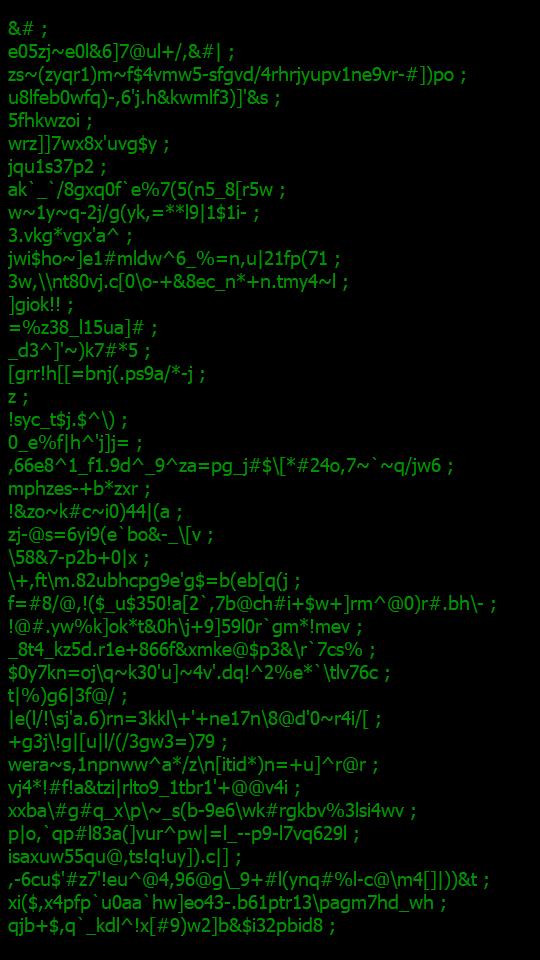This screenshot has height=960, width=540.
Task: Click the line starting with 't|%)g6|3f@/'
Action: point(68,696)
